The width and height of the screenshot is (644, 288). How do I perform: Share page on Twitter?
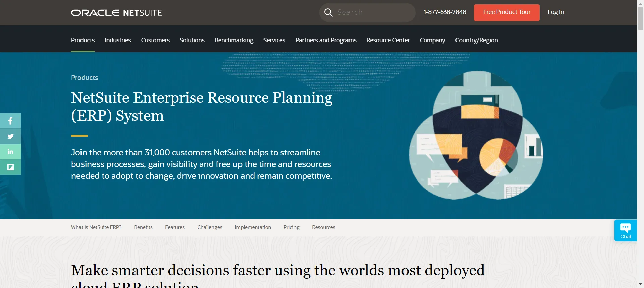point(10,136)
